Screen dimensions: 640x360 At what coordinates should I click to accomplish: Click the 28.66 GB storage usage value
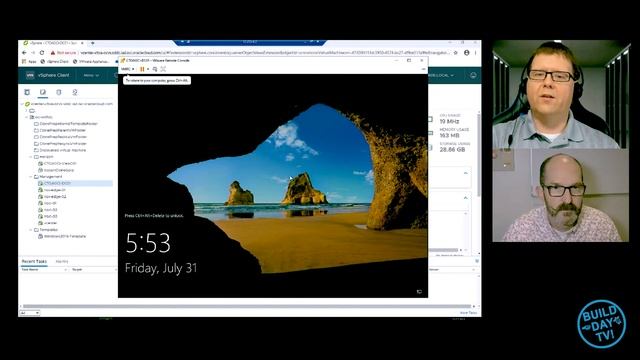452,150
